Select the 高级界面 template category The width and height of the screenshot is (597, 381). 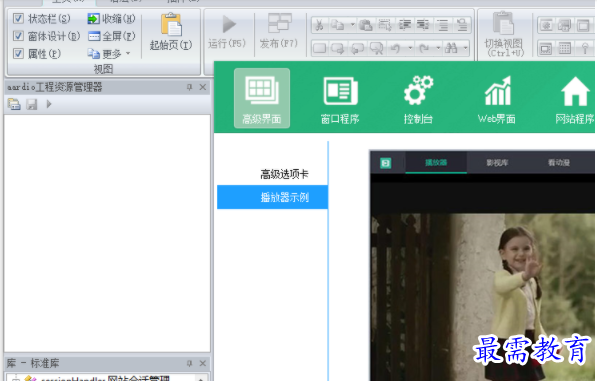[x=262, y=98]
